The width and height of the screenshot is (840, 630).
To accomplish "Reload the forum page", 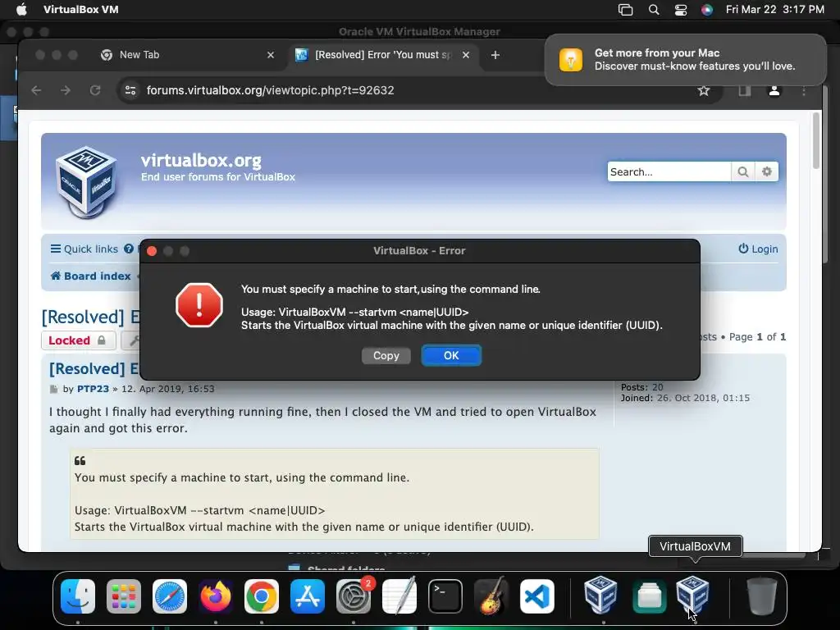I will [x=95, y=90].
